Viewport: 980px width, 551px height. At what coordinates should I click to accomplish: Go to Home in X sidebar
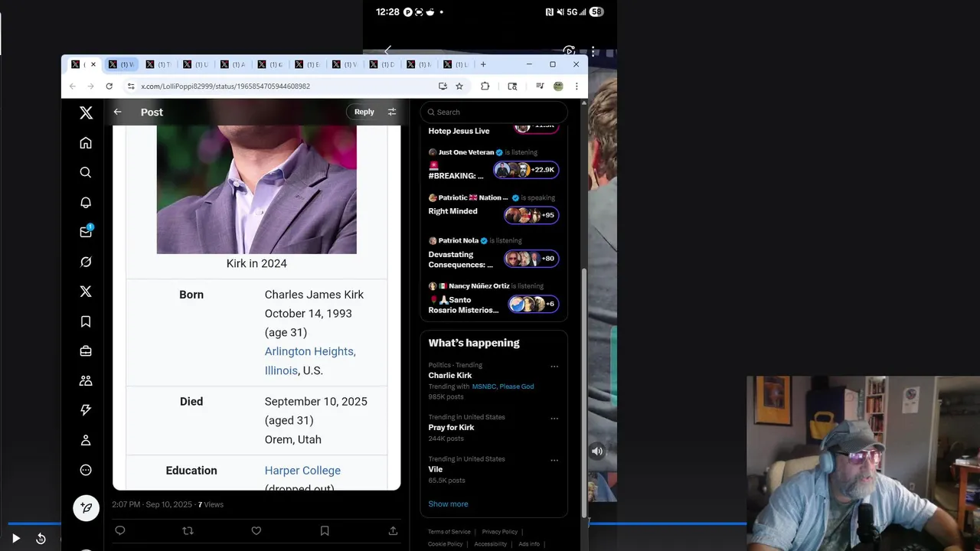(86, 142)
